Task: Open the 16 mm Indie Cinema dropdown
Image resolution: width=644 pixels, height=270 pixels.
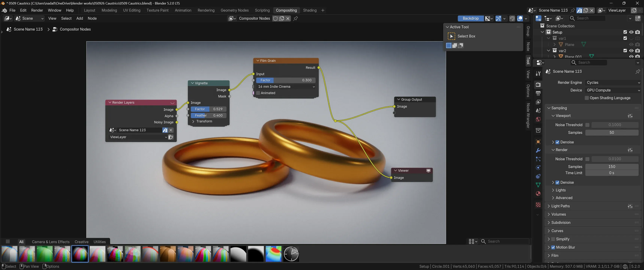Action: [x=286, y=87]
